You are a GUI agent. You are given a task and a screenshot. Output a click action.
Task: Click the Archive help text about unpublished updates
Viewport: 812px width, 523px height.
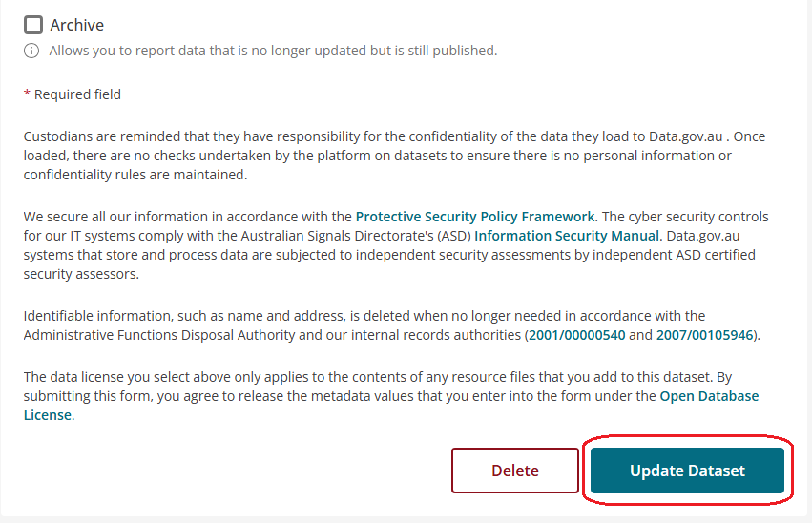[273, 51]
